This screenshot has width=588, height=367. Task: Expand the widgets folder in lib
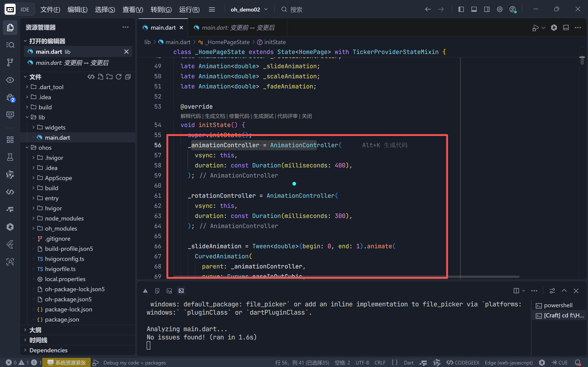click(x=55, y=127)
